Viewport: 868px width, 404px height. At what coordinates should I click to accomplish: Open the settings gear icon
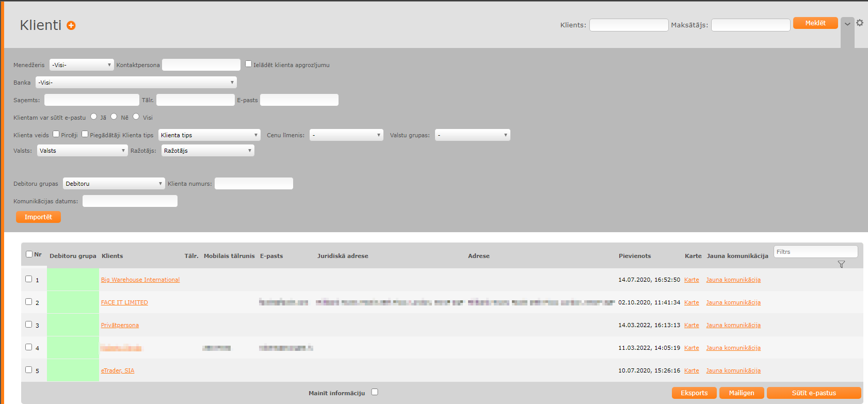860,23
